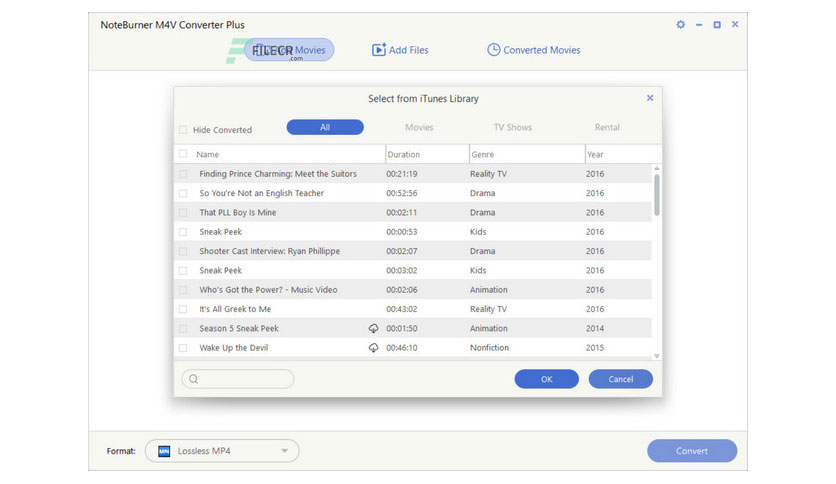Check the Sneak Peek 00:00:53 row
Image resolution: width=836 pixels, height=484 pixels.
coord(183,232)
